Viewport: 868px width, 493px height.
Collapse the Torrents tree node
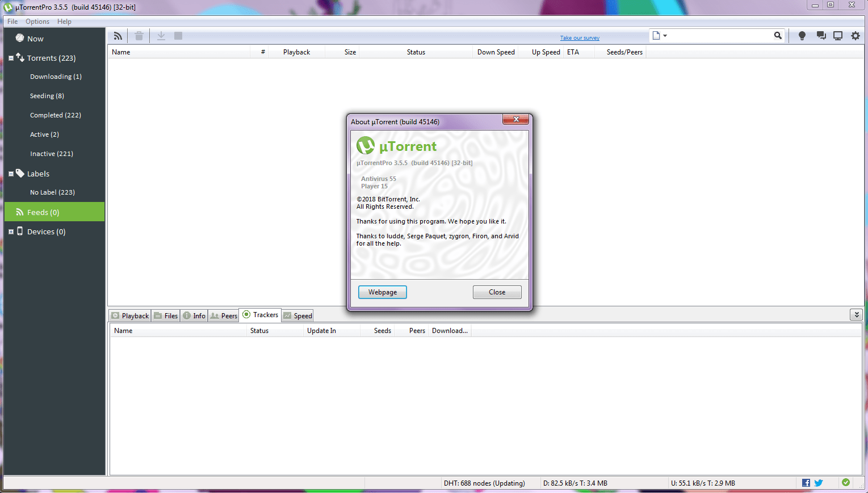[11, 58]
